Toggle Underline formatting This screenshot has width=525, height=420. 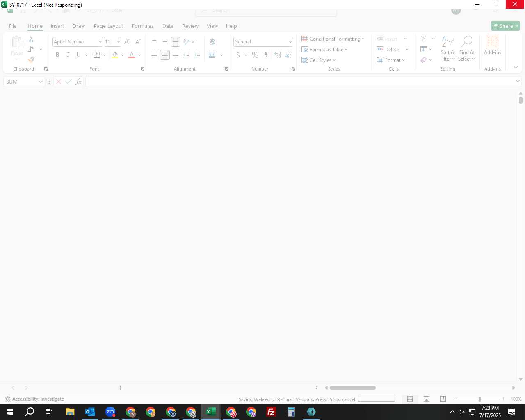(x=78, y=55)
